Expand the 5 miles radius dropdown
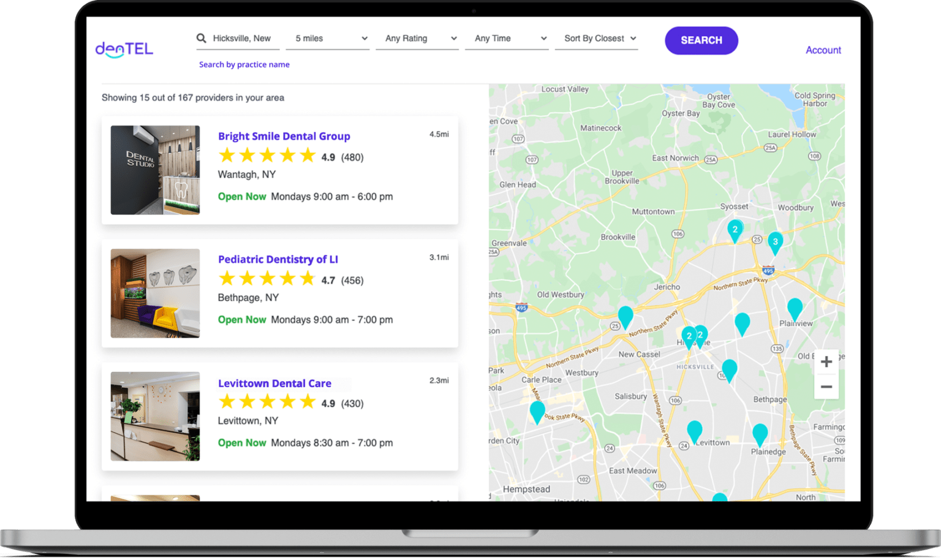 click(328, 38)
